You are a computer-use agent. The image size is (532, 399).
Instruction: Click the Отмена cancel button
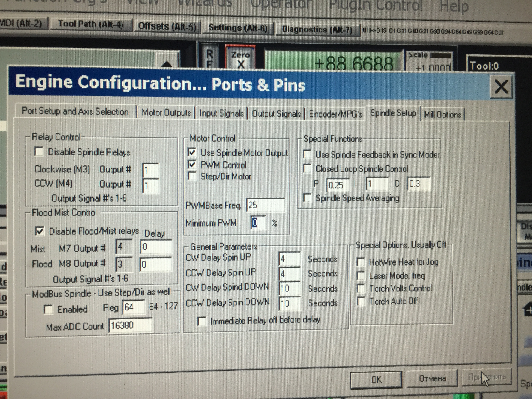coord(432,379)
